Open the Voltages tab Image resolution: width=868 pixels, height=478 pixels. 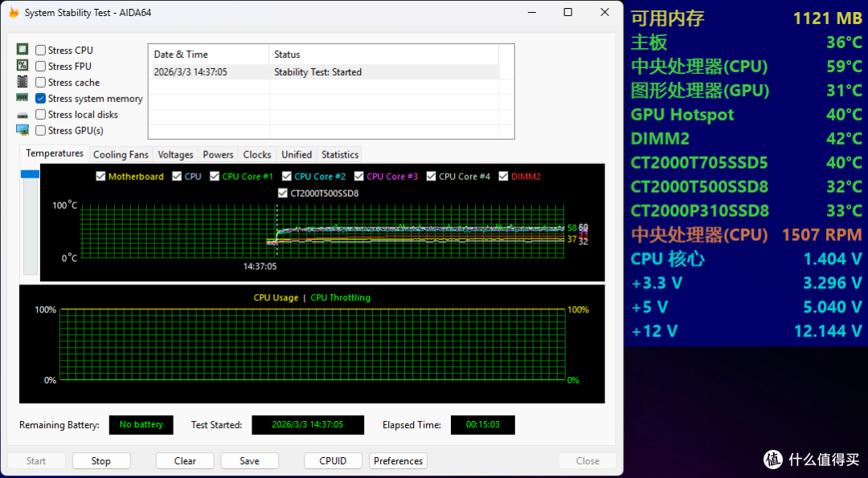pos(175,155)
